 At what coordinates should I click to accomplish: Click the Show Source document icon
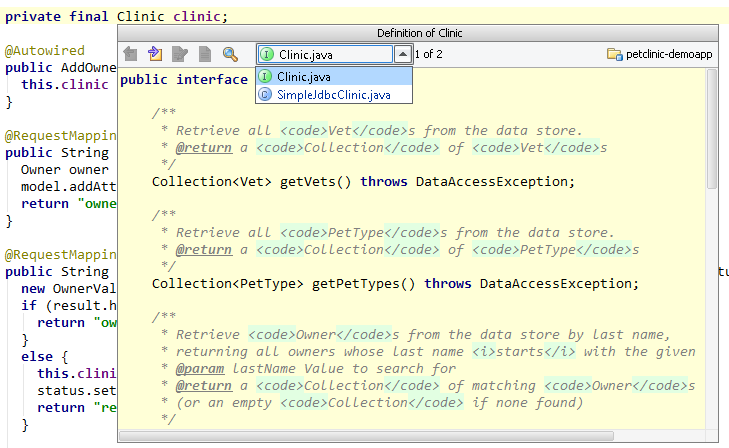205,54
